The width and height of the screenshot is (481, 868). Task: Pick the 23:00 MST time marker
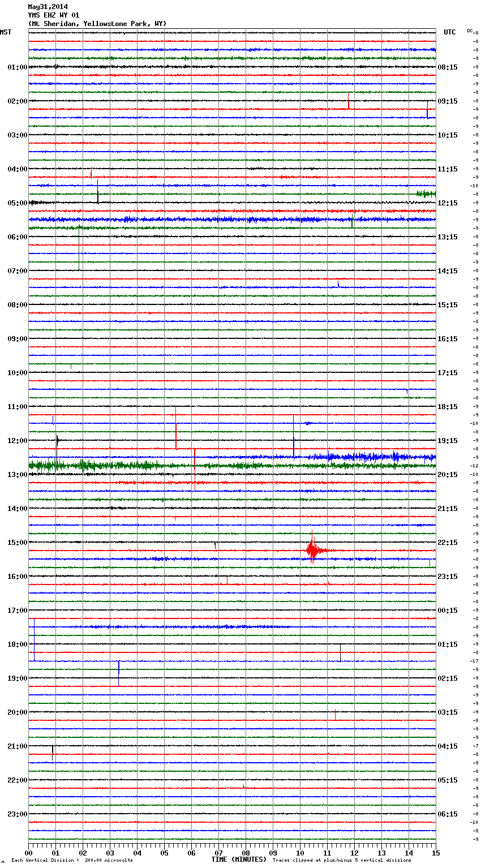point(17,814)
